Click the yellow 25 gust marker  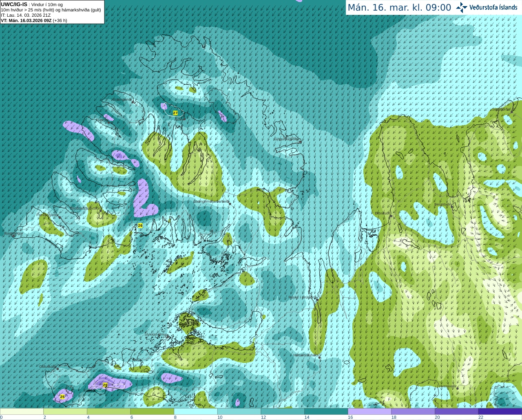tap(62, 396)
